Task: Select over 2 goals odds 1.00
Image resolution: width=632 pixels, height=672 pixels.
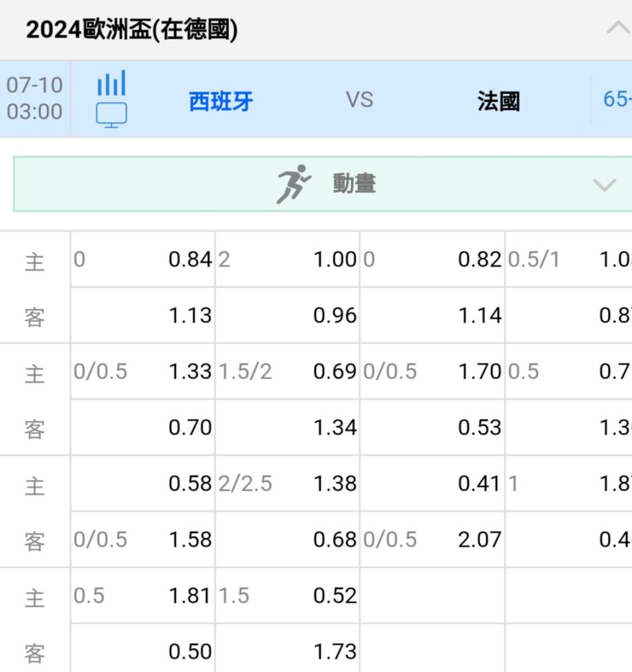Action: pyautogui.click(x=334, y=260)
